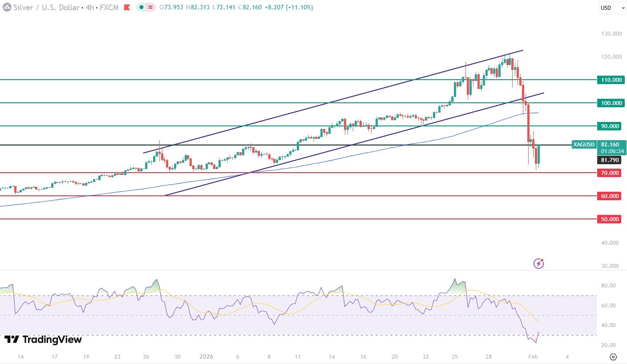The width and height of the screenshot is (627, 364).
Task: Select the 60.000 red support level label
Action: point(609,196)
